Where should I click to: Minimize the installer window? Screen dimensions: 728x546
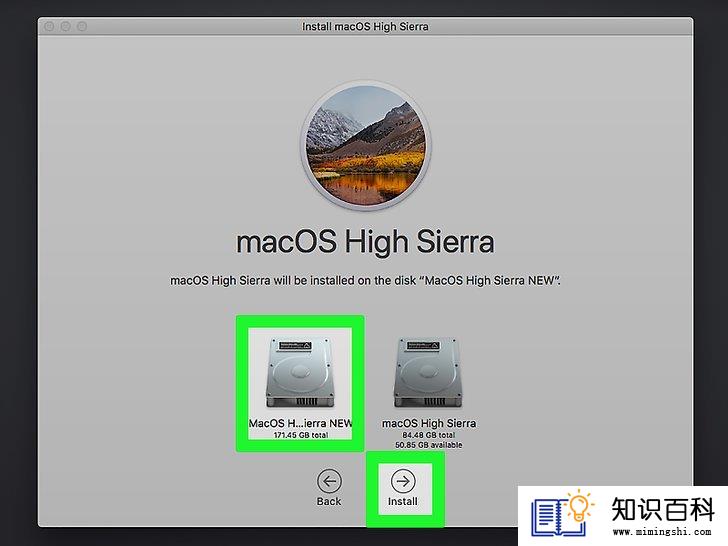[x=65, y=26]
